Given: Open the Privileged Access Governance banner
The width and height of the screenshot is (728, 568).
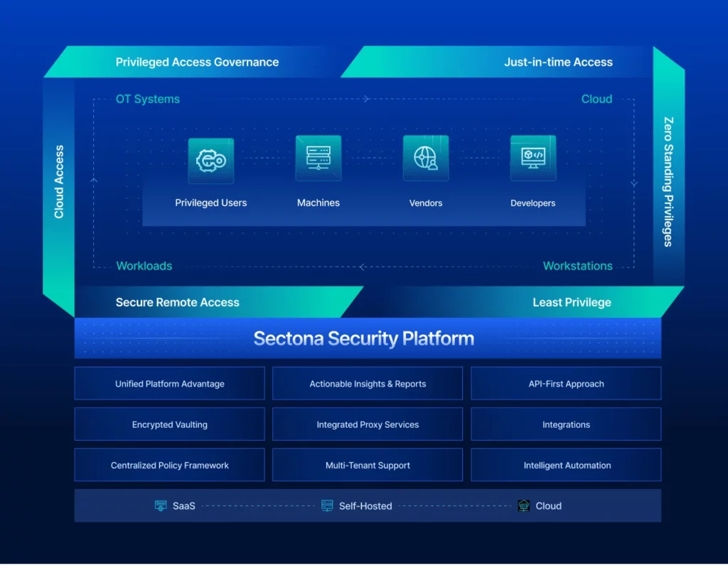Looking at the screenshot, I should pyautogui.click(x=197, y=62).
